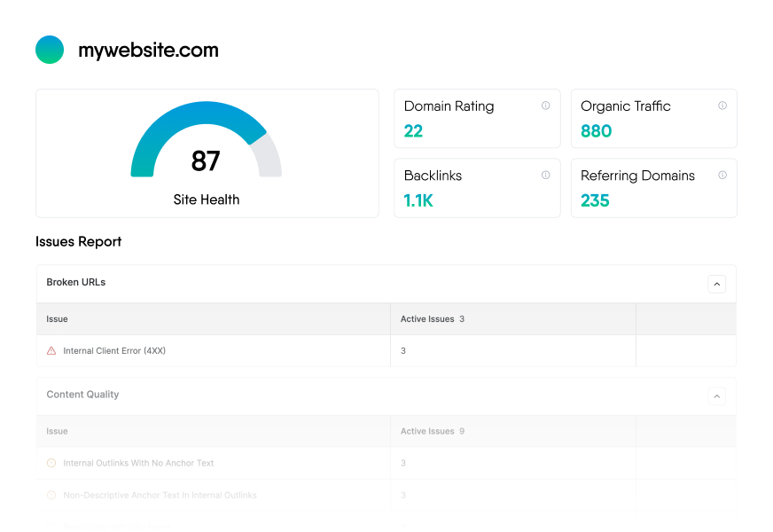
Task: Open the Internal Client Error (4XX) issue
Action: 114,351
